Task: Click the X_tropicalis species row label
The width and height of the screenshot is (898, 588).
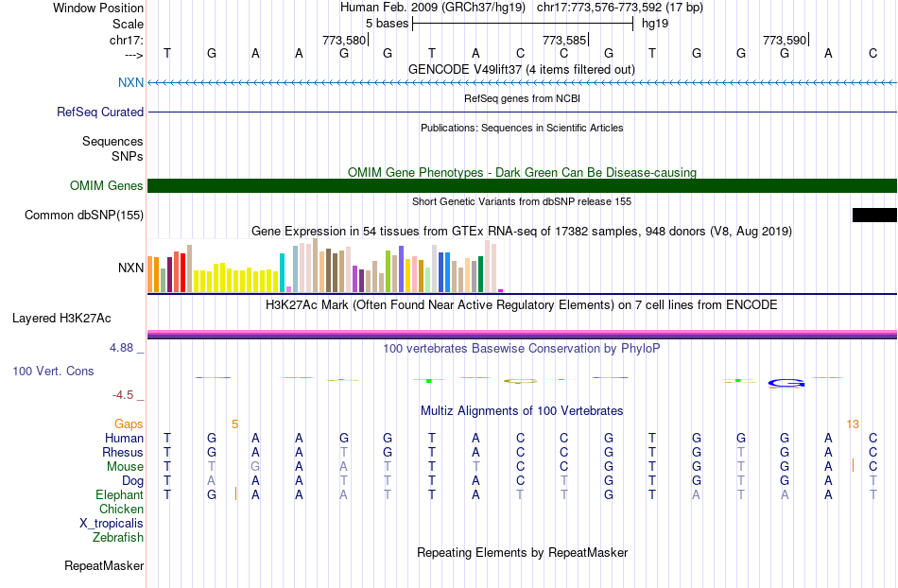Action: 112,524
